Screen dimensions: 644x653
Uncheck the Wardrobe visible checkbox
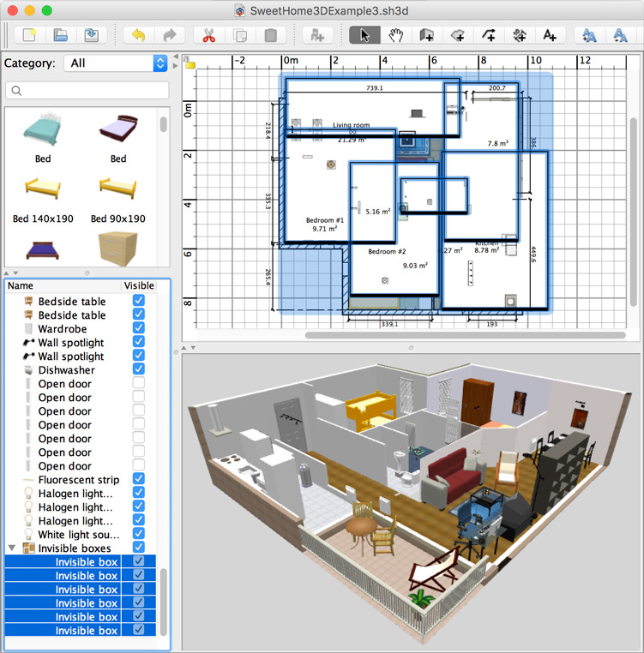[138, 329]
